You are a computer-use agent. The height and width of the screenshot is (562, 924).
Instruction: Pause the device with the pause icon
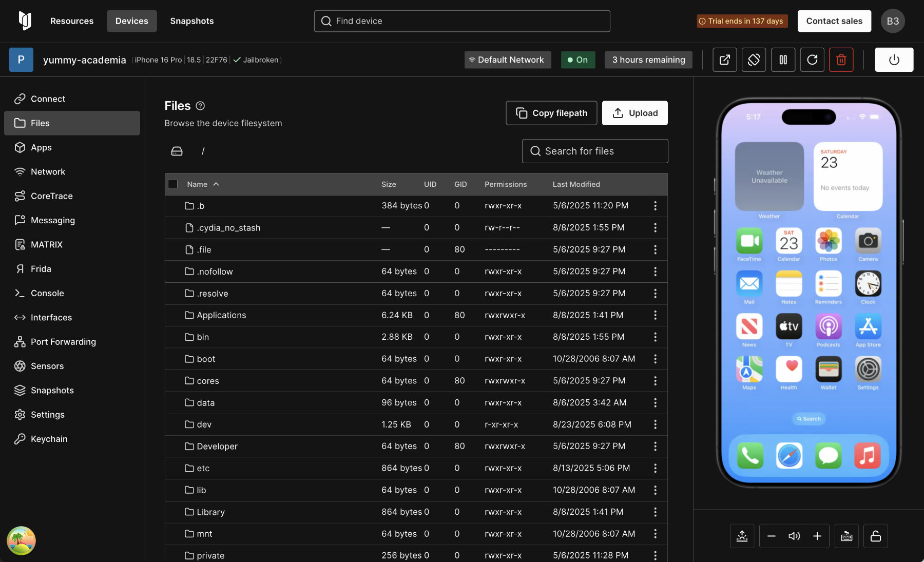click(783, 60)
